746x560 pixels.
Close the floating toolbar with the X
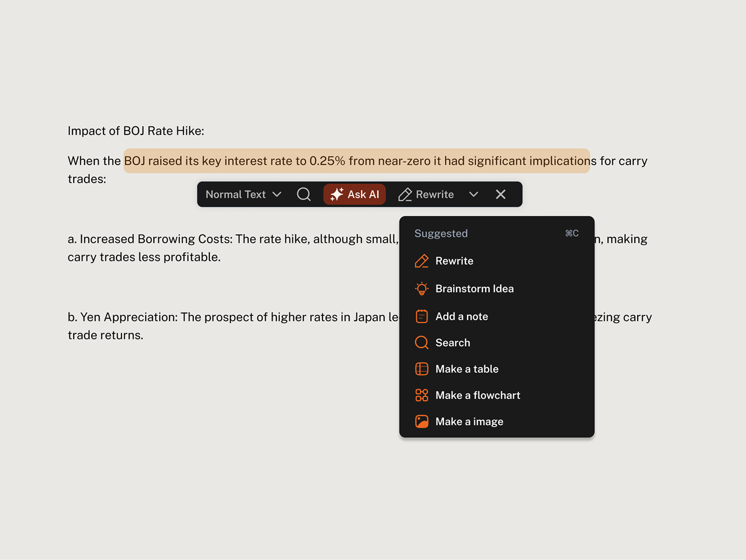[x=501, y=194]
